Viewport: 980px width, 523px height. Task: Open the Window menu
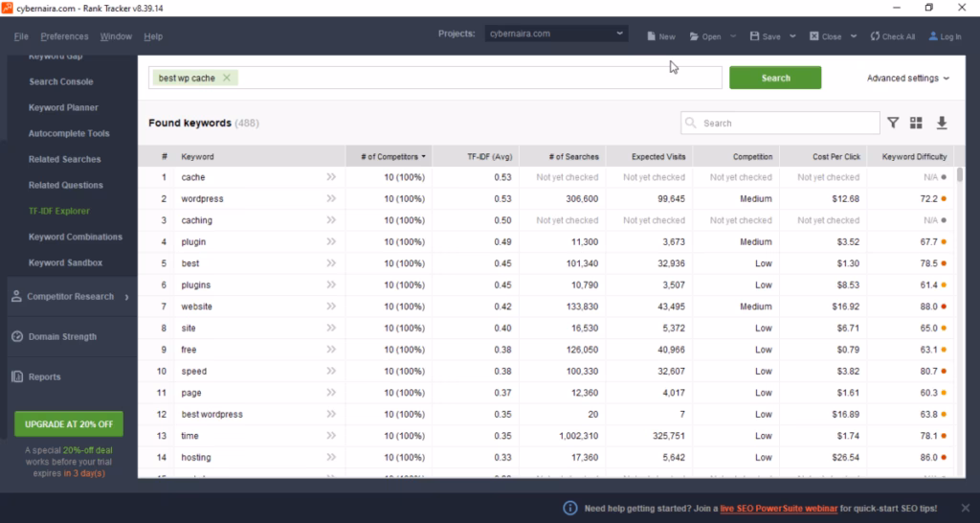click(x=116, y=36)
